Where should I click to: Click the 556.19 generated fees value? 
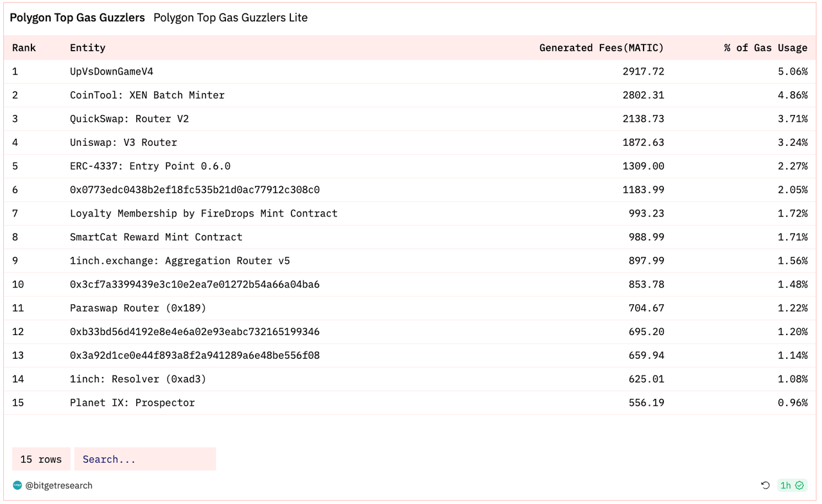[647, 403]
